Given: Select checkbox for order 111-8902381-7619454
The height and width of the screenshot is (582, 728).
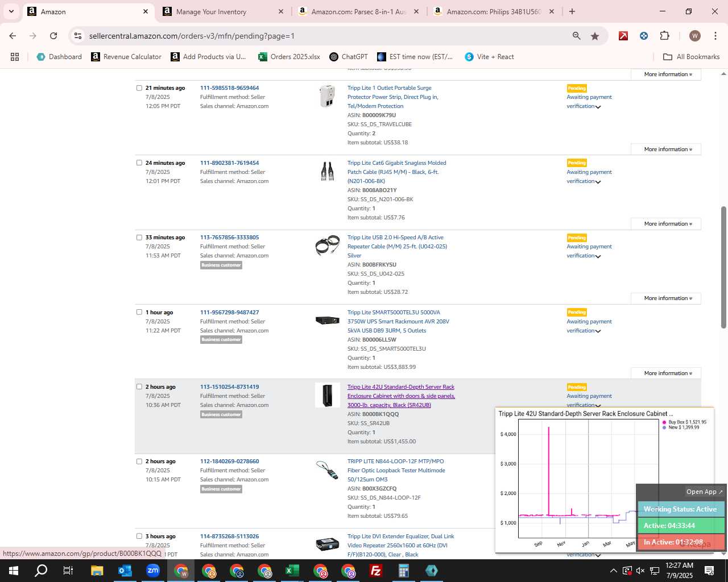Looking at the screenshot, I should click(x=139, y=163).
